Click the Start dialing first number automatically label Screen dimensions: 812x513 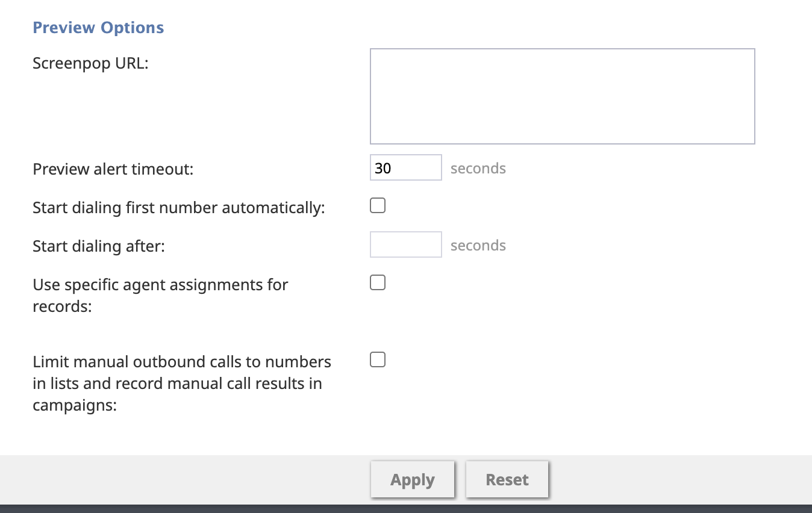179,208
